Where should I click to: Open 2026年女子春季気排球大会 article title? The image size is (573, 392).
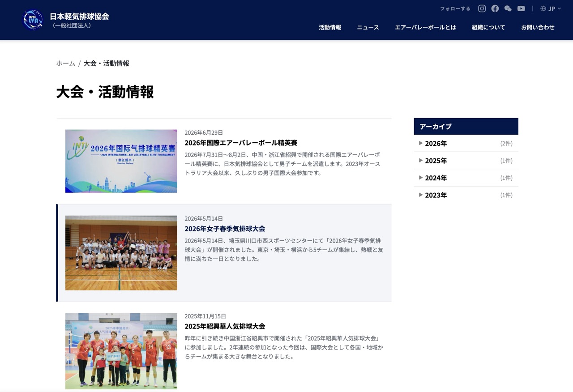pos(225,229)
